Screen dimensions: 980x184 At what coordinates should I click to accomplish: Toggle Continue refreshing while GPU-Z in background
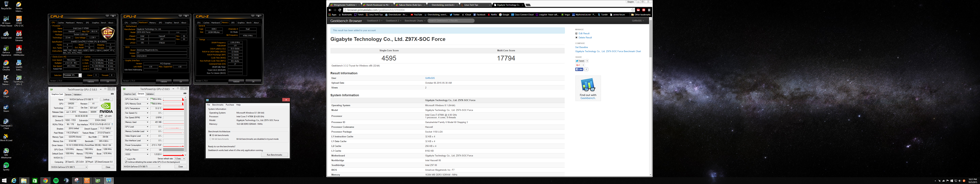tap(126, 162)
